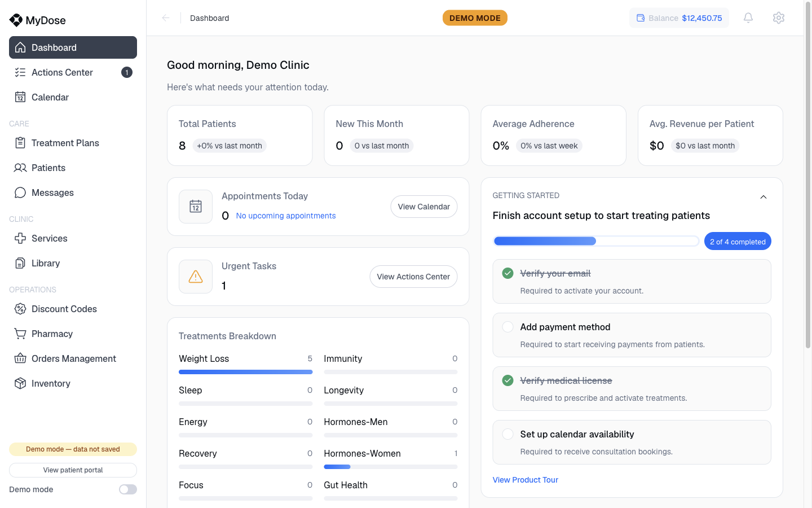Open Treatment Plans in the sidebar
The height and width of the screenshot is (508, 812).
[x=73, y=143]
